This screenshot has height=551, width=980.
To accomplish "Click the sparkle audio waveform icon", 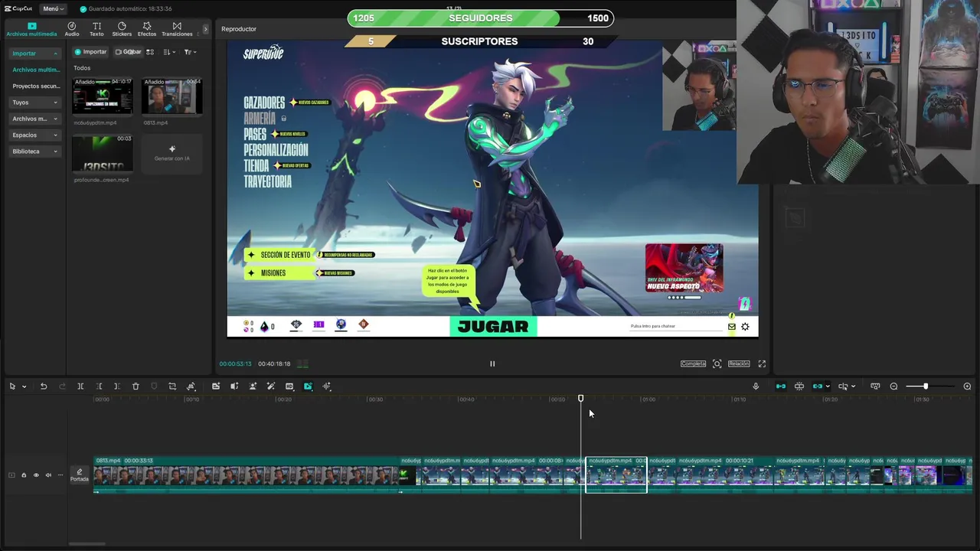I will tap(327, 386).
